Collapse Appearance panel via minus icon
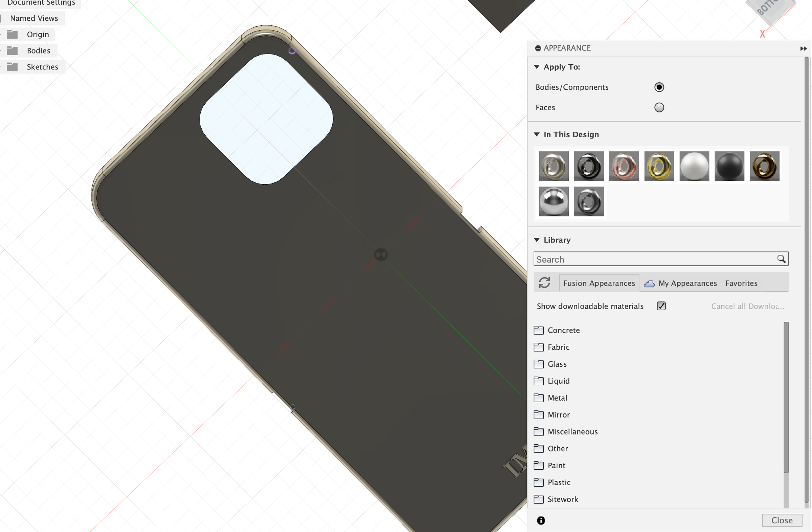 (x=538, y=48)
